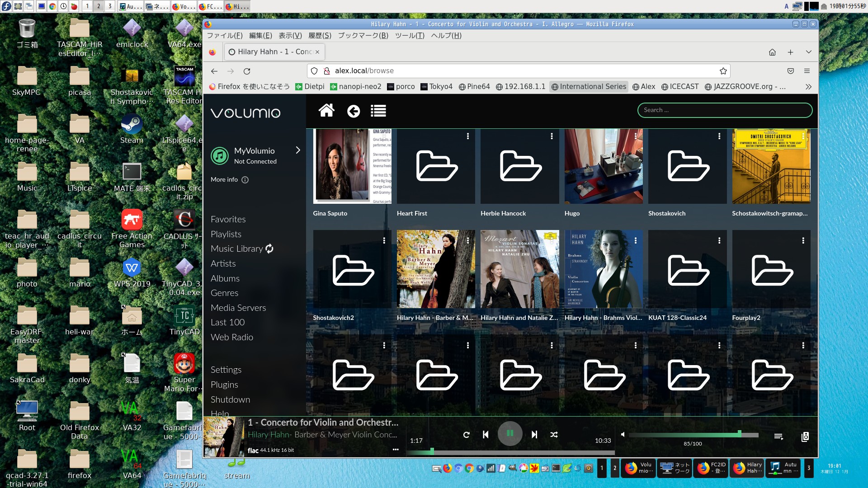
Task: Open the play queue icon
Action: [778, 436]
